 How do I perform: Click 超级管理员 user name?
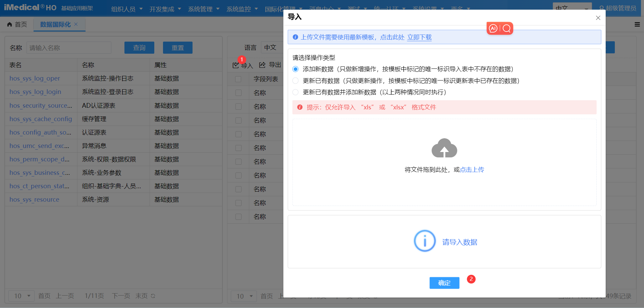click(621, 8)
